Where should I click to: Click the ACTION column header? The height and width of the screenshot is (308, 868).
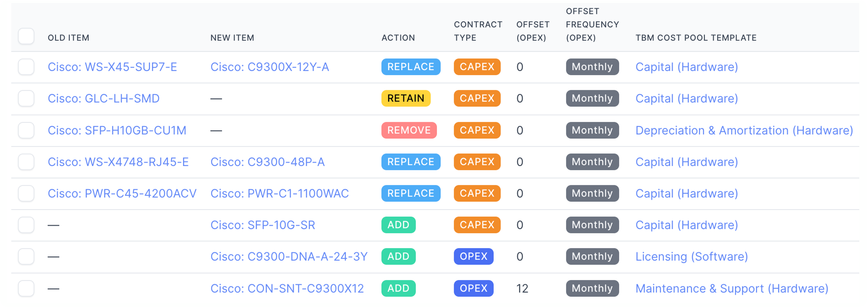point(398,38)
